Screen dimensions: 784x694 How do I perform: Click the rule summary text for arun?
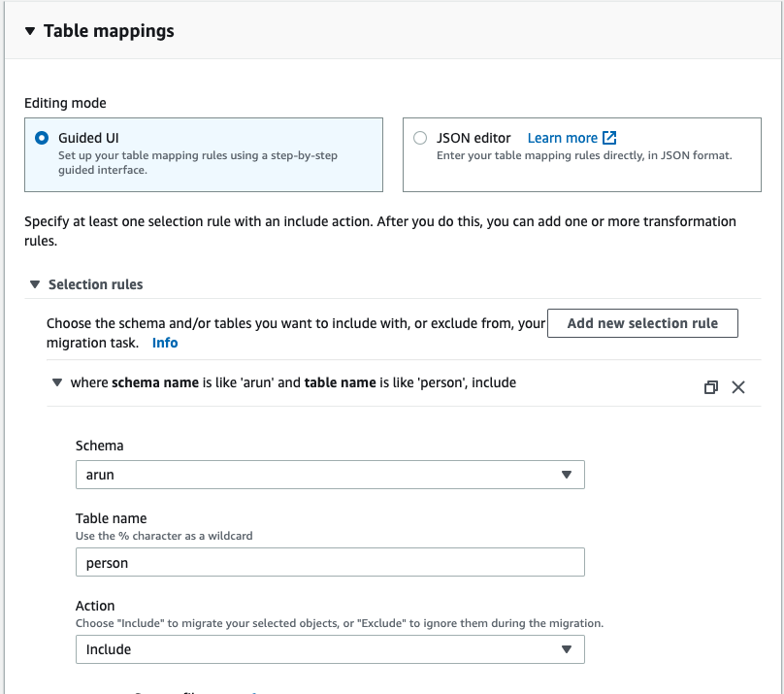(x=293, y=382)
